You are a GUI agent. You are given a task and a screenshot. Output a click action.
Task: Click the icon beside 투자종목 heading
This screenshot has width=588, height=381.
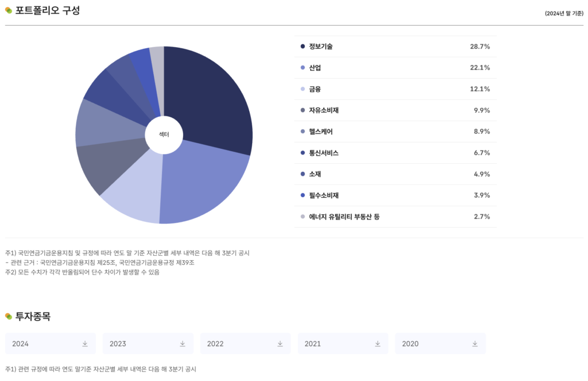9,316
